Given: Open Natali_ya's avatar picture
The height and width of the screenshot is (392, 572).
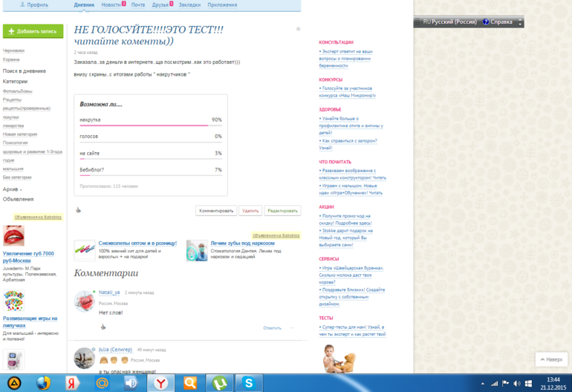Looking at the screenshot, I should tap(84, 301).
